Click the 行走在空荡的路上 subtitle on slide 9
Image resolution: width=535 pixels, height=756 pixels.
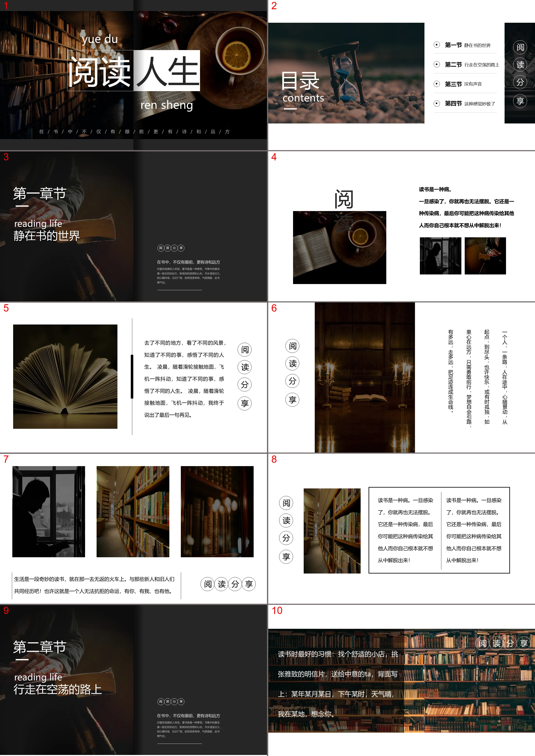point(58,689)
